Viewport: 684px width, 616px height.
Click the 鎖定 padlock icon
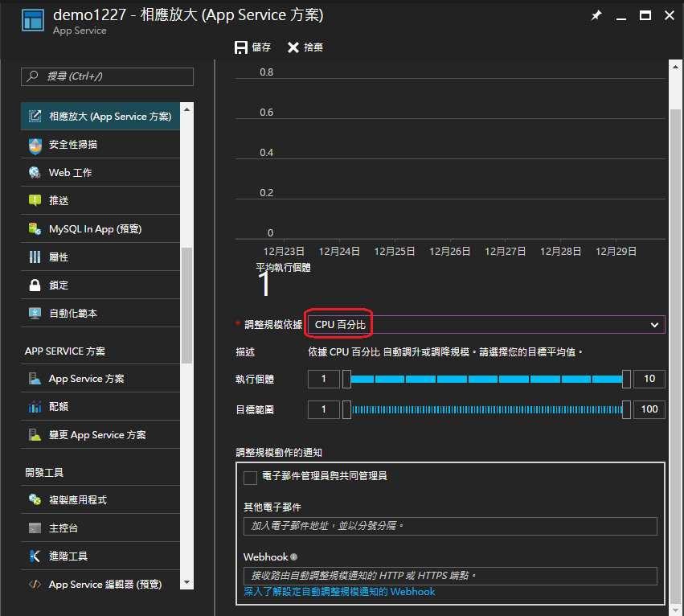(35, 285)
